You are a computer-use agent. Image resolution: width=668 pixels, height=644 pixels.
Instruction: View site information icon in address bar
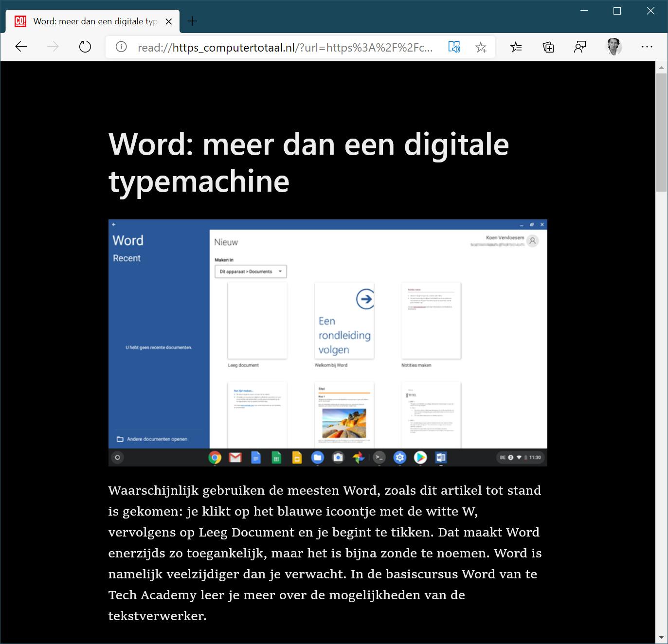click(x=121, y=47)
